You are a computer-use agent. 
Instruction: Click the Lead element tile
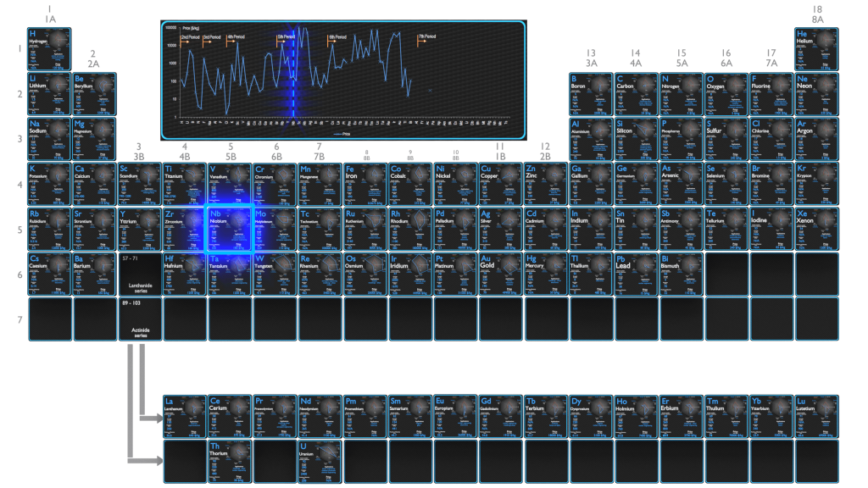[636, 274]
